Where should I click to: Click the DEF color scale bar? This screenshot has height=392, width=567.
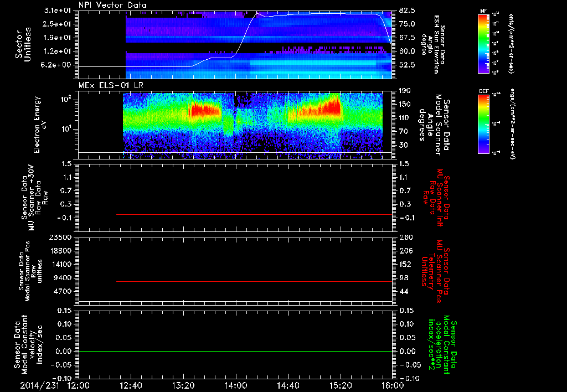[484, 124]
